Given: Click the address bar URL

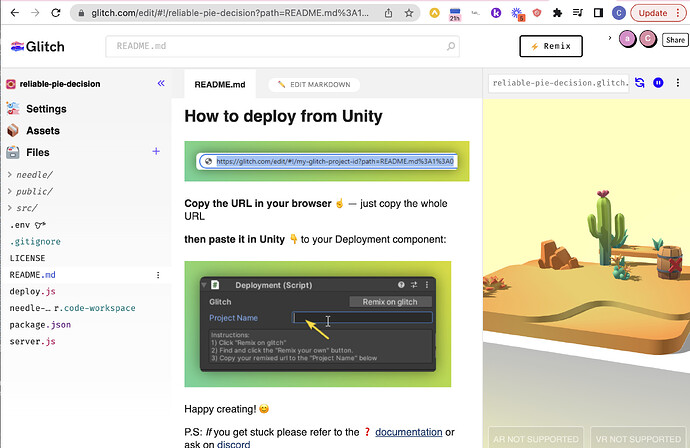Looking at the screenshot, I should (x=230, y=13).
